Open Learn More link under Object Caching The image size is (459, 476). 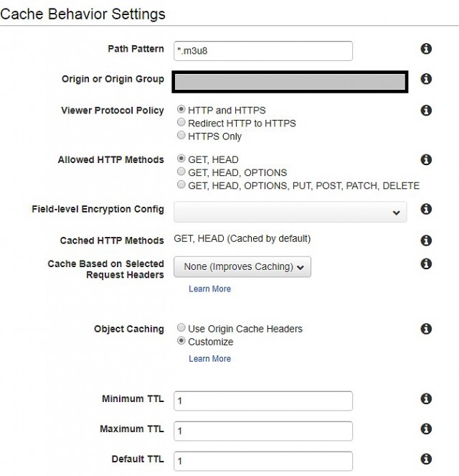coord(210,358)
